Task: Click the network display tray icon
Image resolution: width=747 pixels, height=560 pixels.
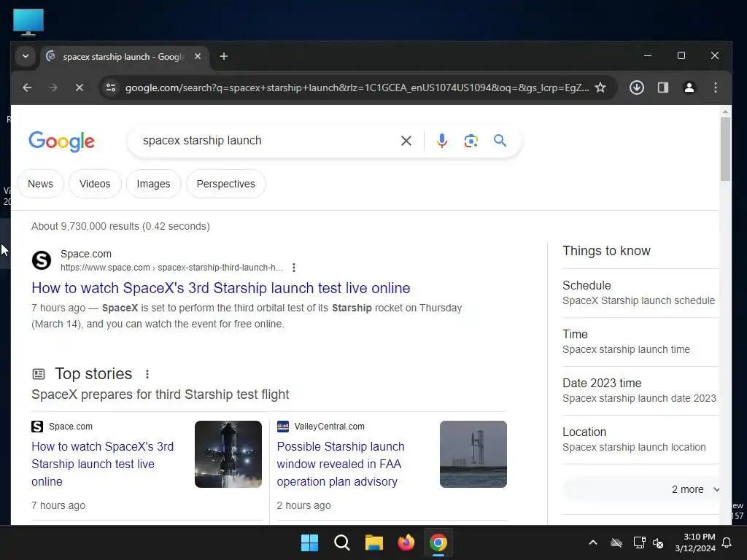Action: [639, 542]
